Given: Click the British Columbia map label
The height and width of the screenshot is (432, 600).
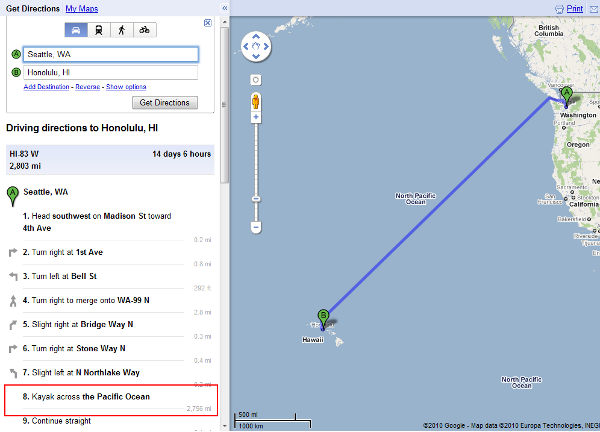Looking at the screenshot, I should tap(549, 31).
